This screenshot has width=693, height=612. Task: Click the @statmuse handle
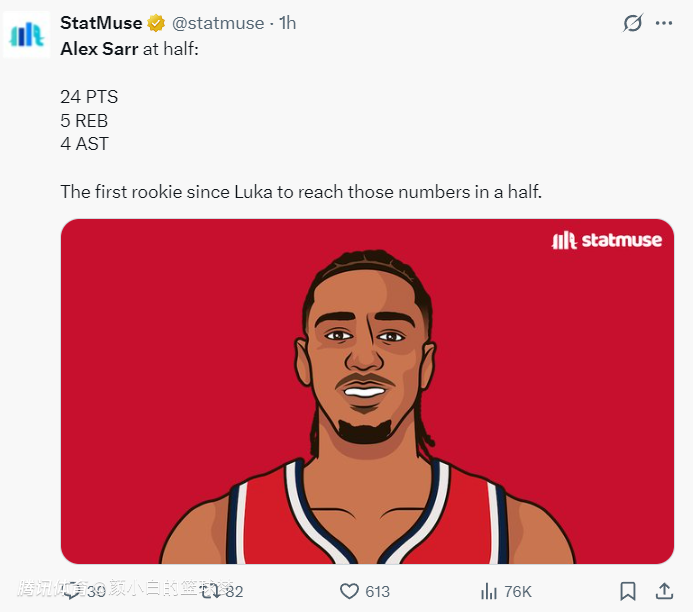[220, 23]
